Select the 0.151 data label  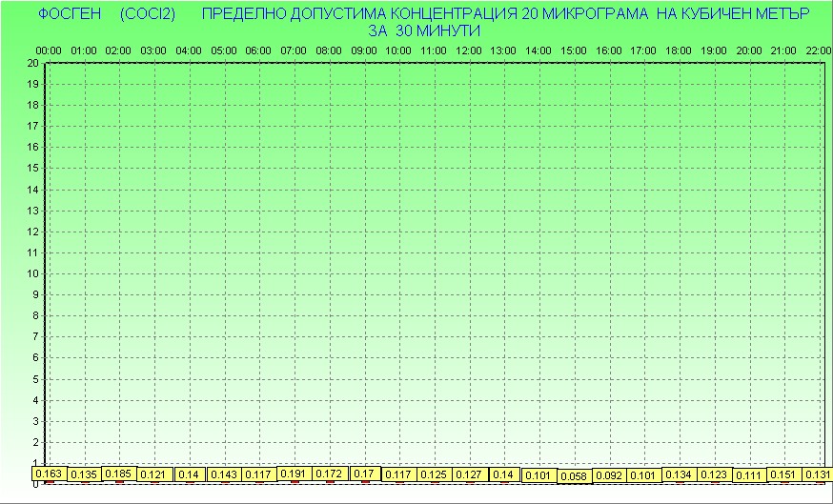coord(783,474)
